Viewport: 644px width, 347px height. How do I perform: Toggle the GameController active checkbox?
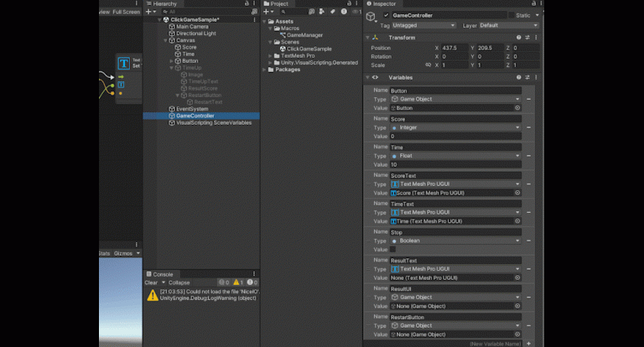coord(386,15)
